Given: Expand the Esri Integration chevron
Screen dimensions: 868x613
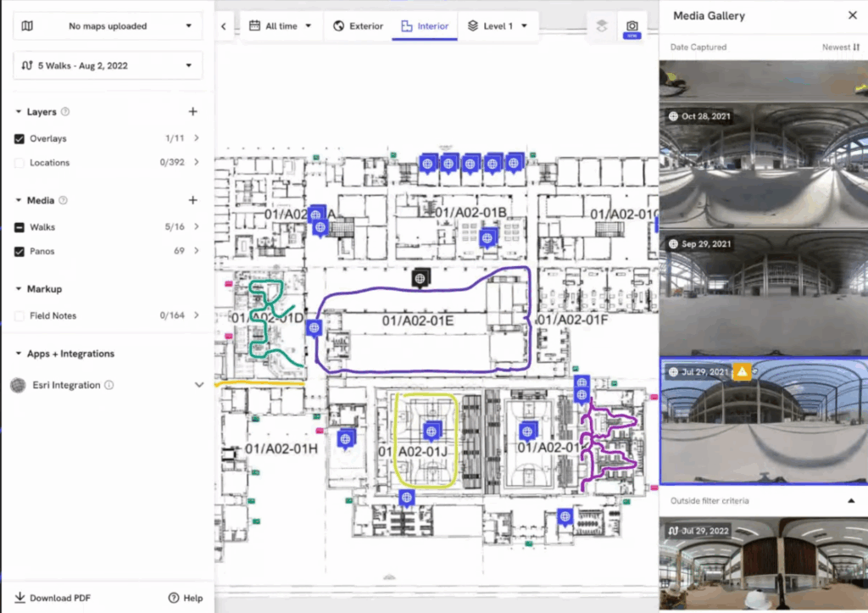Looking at the screenshot, I should (199, 385).
